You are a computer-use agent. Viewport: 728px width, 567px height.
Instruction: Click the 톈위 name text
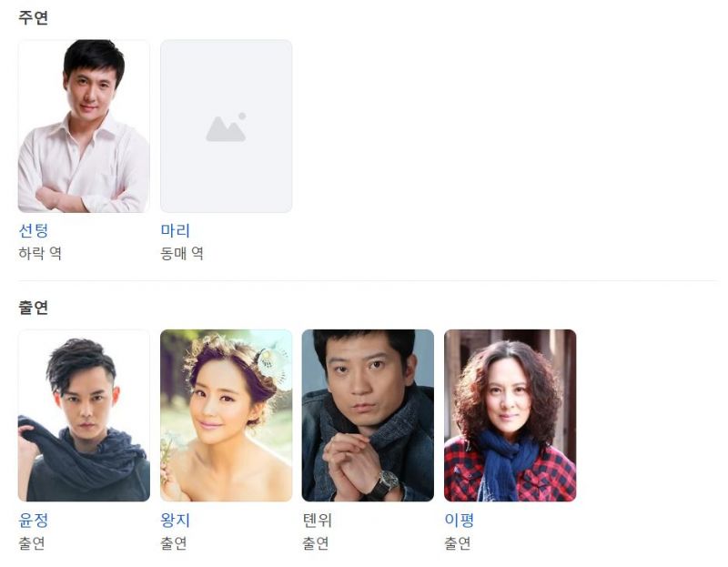click(x=317, y=520)
